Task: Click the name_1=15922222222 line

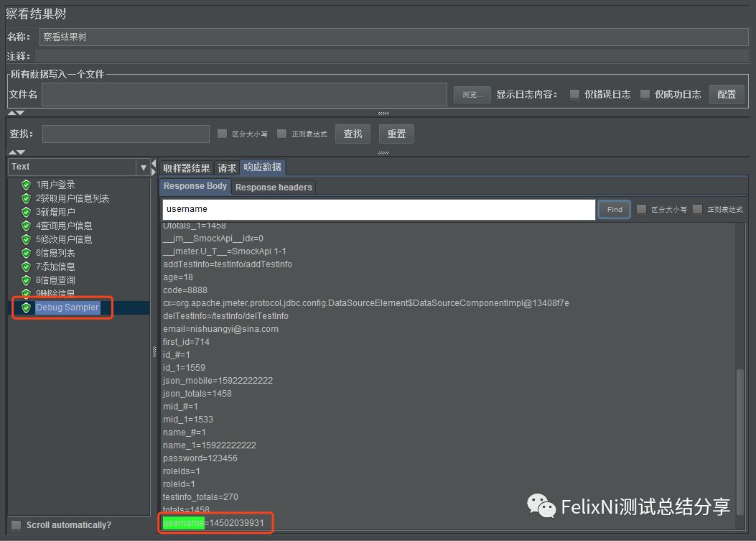Action: pos(209,445)
